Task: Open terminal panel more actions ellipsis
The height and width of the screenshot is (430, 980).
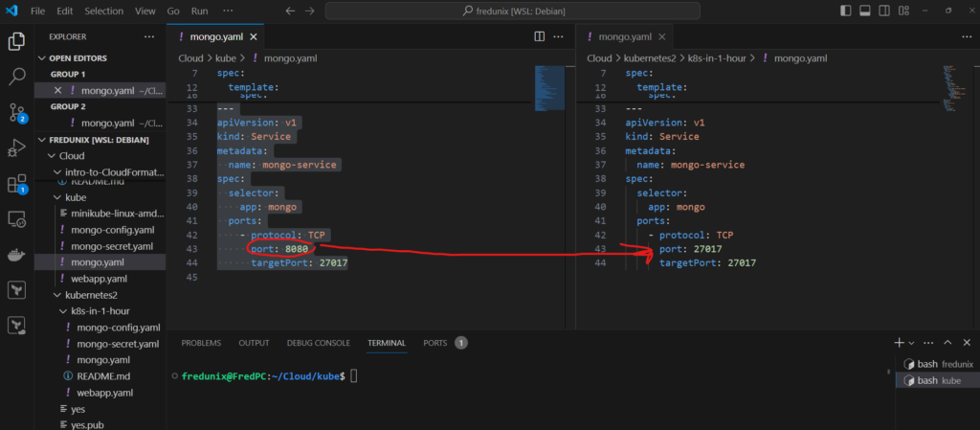Action: click(928, 343)
